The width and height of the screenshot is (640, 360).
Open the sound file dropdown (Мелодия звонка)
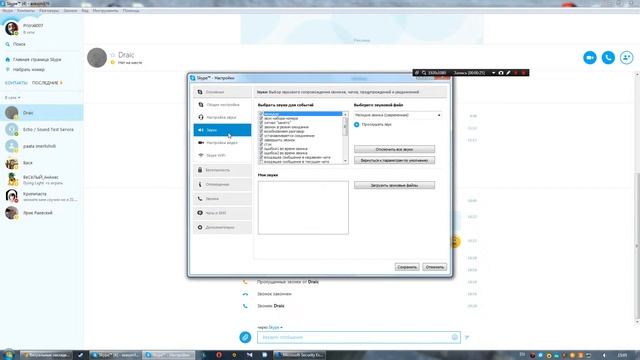coord(398,115)
